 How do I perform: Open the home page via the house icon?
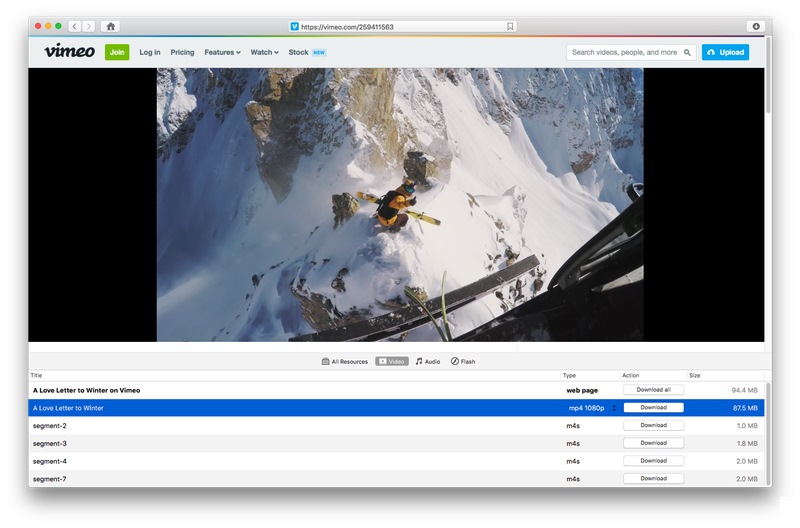(110, 27)
